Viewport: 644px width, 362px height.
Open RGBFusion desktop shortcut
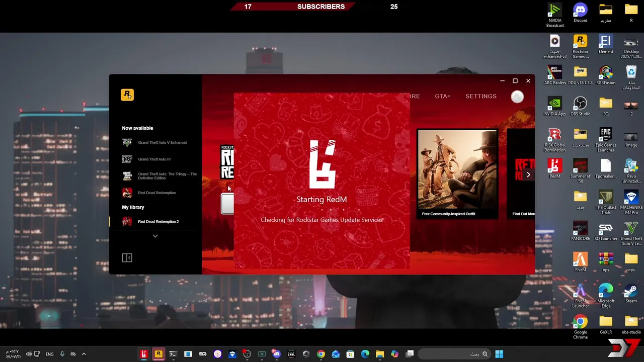[606, 75]
